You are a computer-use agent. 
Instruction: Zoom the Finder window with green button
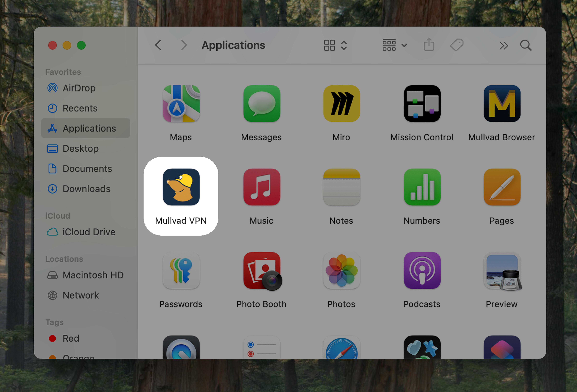pos(81,45)
